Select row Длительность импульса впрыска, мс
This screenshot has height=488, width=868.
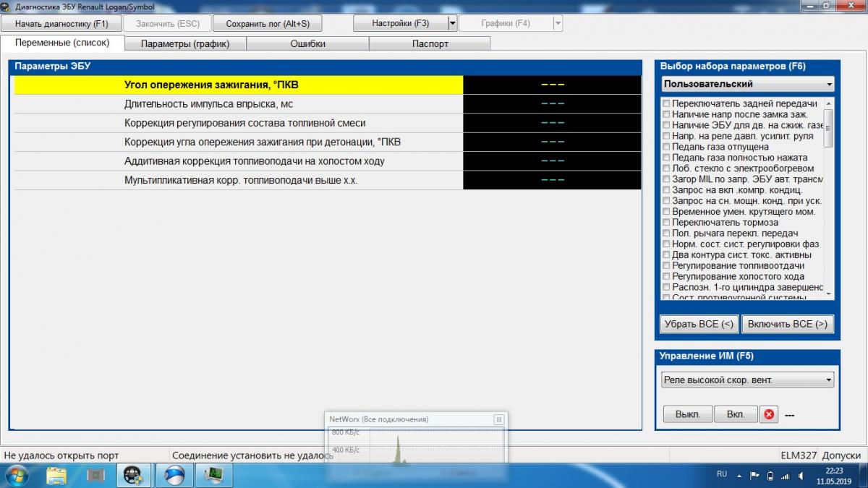tap(327, 104)
